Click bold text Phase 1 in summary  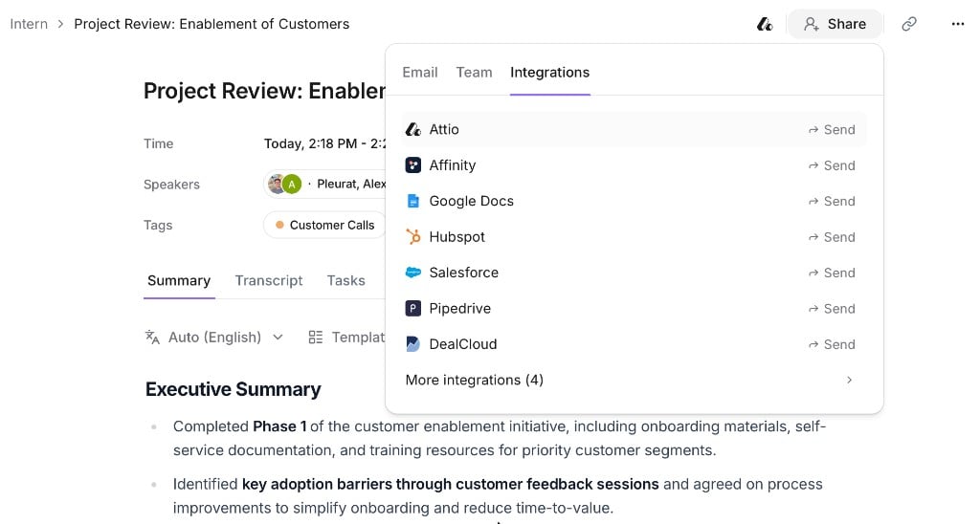click(x=279, y=426)
